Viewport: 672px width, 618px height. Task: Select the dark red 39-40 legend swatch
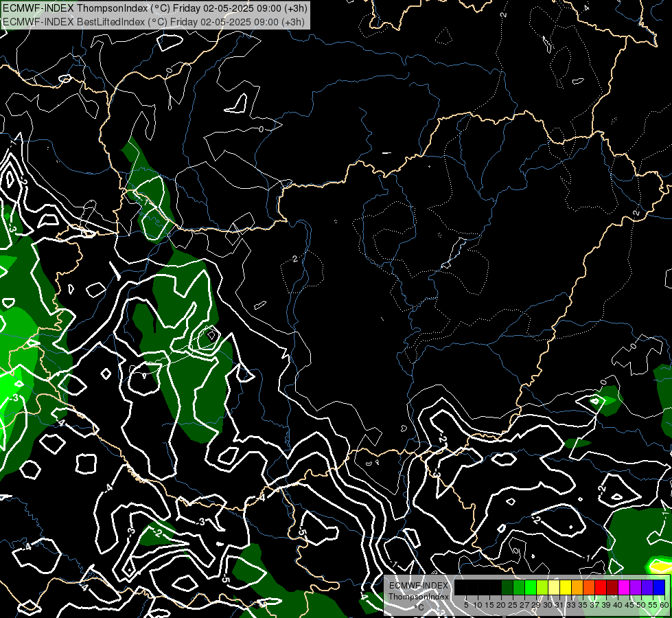(612, 588)
